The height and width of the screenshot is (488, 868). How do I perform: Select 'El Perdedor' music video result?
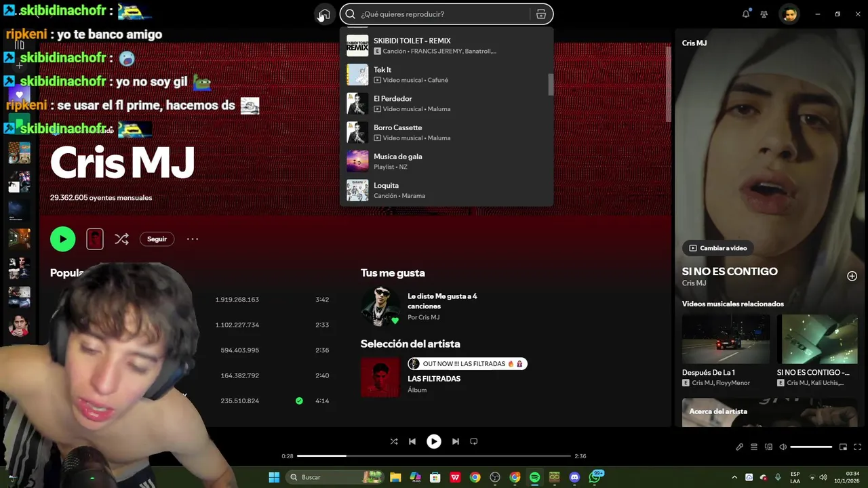coord(447,104)
